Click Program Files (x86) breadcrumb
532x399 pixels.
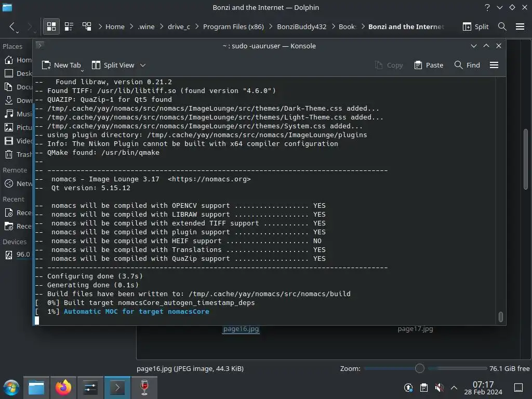click(233, 26)
